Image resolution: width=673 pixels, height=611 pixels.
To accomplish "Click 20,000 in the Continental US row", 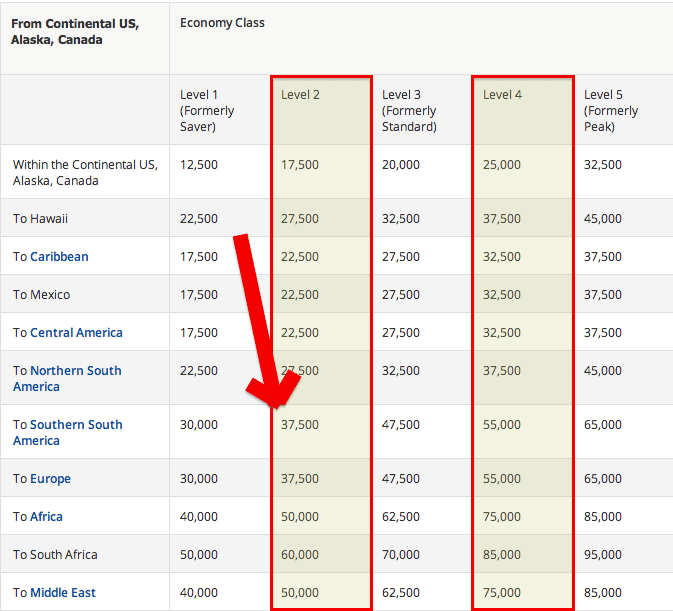I will pos(401,165).
